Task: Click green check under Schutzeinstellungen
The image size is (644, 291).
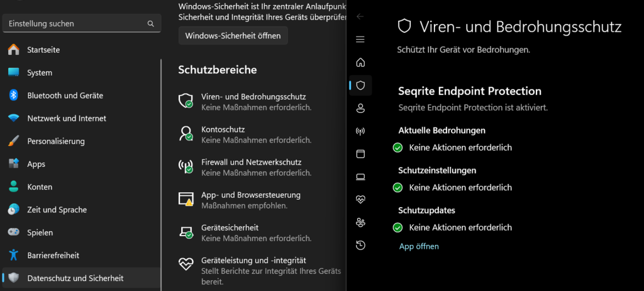Action: pyautogui.click(x=397, y=188)
